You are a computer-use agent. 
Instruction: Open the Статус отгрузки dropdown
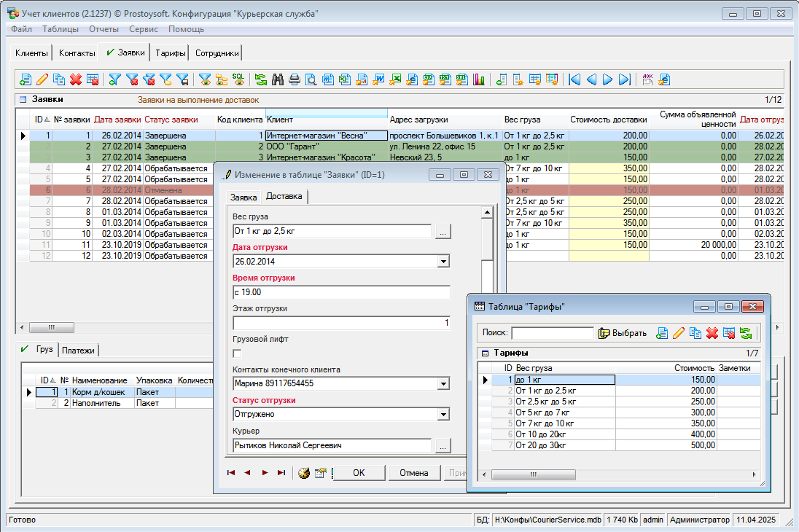(444, 414)
